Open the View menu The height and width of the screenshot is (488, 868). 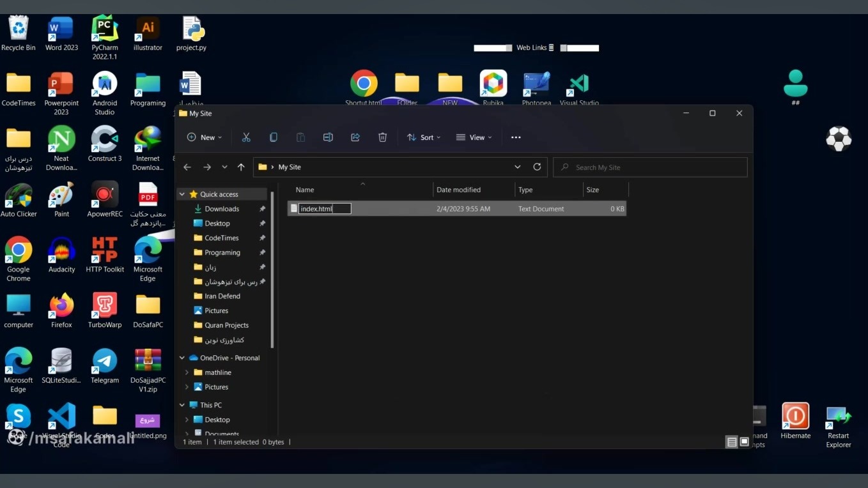[x=474, y=137]
